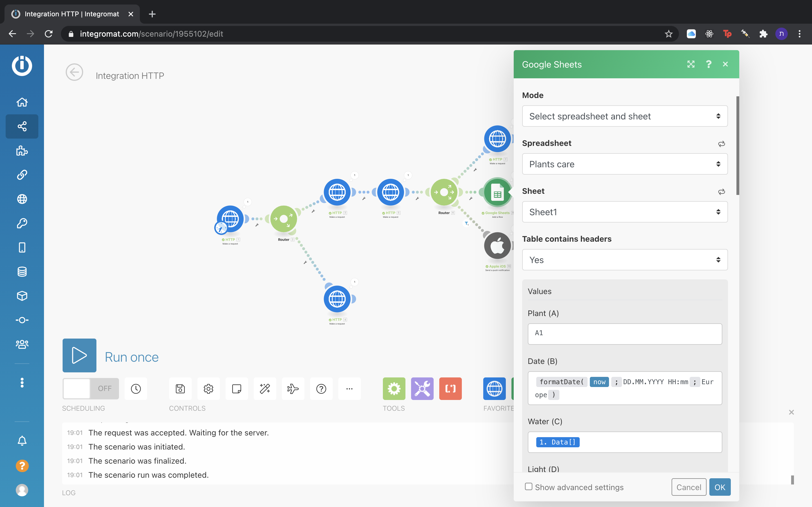The height and width of the screenshot is (507, 812).
Task: Open Table contains headers dropdown
Action: pyautogui.click(x=625, y=260)
